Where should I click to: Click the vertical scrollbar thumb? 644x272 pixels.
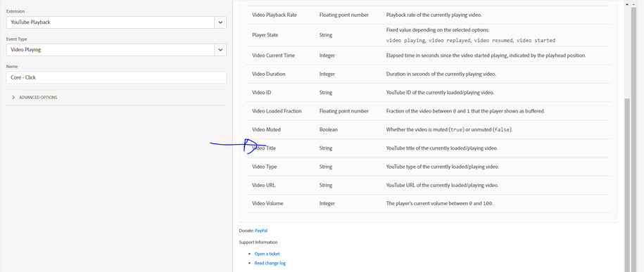[627, 185]
